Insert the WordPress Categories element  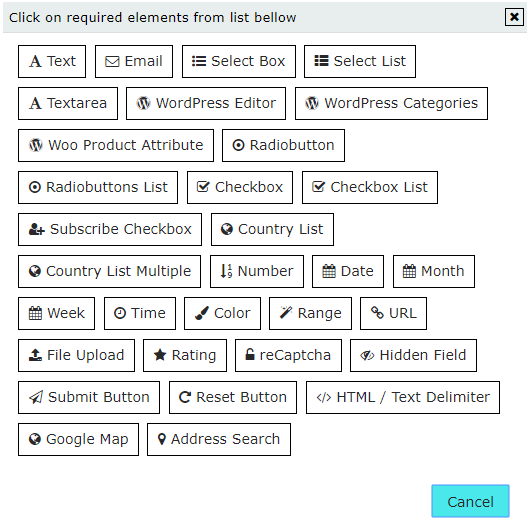point(392,103)
